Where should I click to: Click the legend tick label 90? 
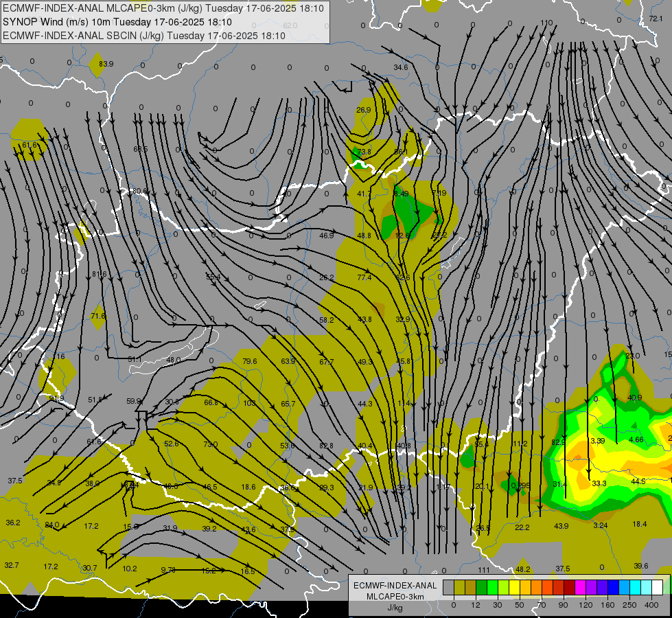click(x=564, y=605)
